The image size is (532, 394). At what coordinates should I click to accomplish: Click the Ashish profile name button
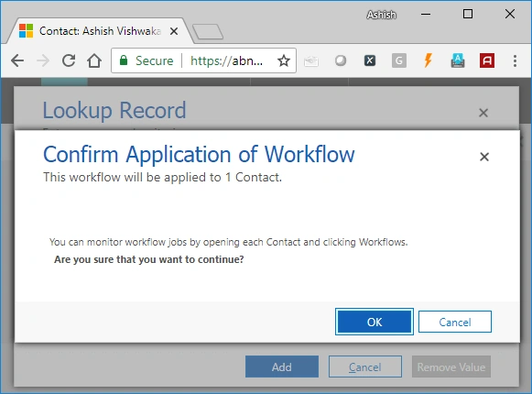[381, 15]
